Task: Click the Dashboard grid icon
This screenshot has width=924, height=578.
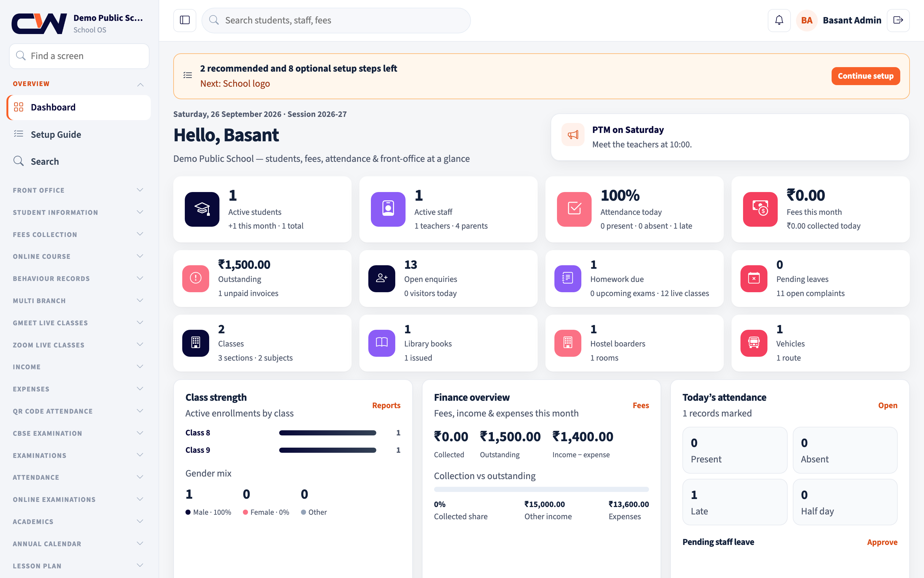Action: 19,107
